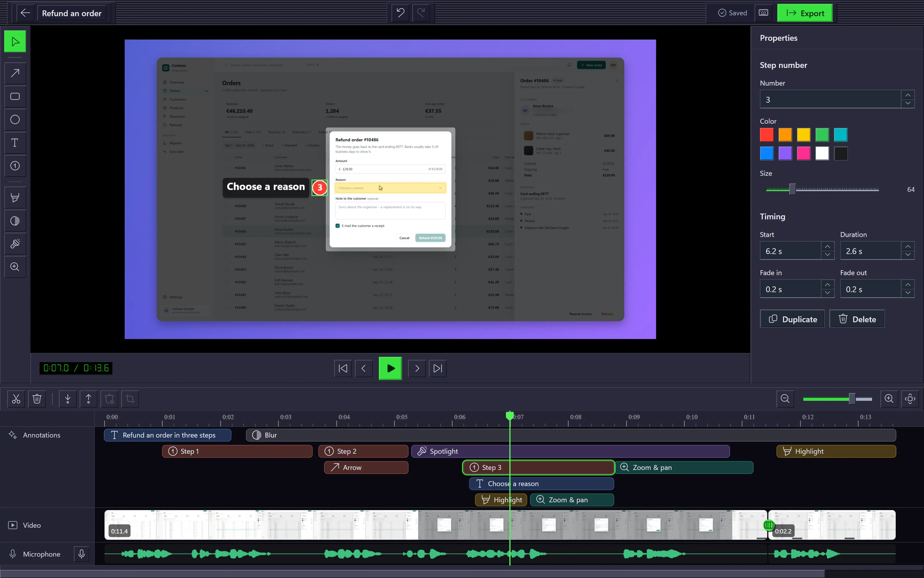
Task: Click the redo arrow icon
Action: [x=421, y=13]
